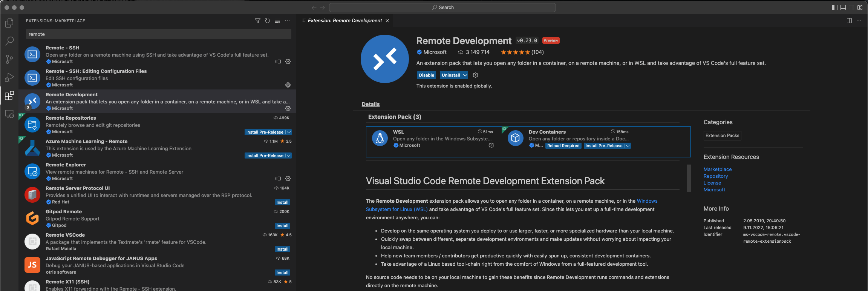Select Remote - SSH extension in the list
This screenshot has height=291, width=868.
157,54
